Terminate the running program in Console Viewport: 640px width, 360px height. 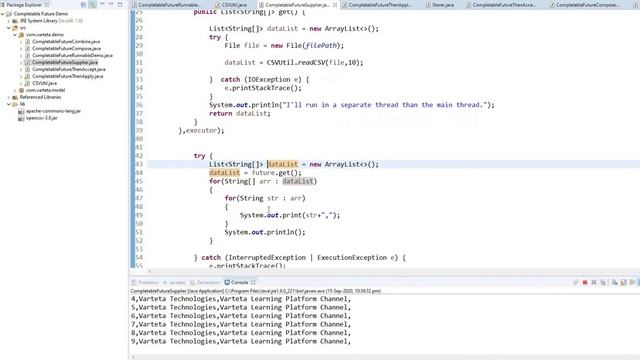[x=584, y=282]
